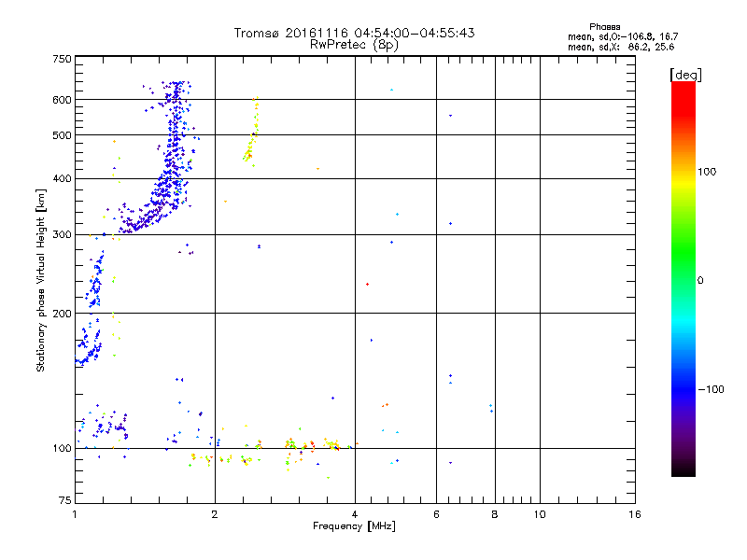
Task: Click the red data point near 4 MHz, 230 km
Action: pos(367,285)
